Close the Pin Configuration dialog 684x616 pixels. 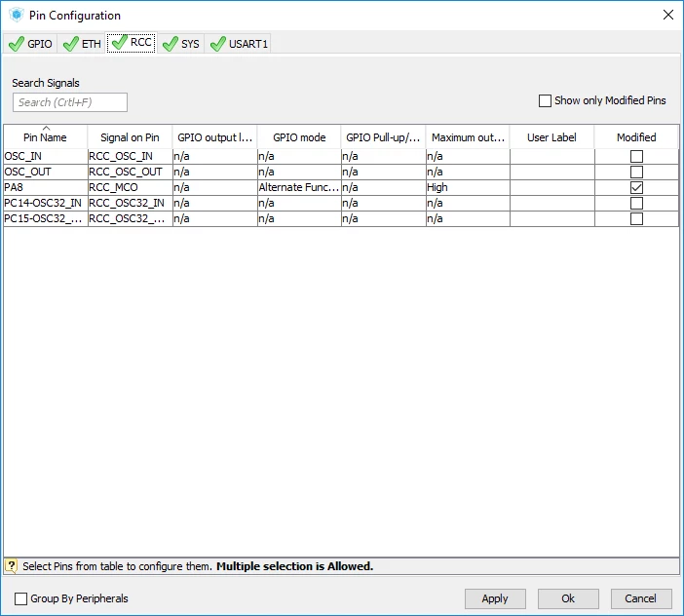click(x=667, y=15)
